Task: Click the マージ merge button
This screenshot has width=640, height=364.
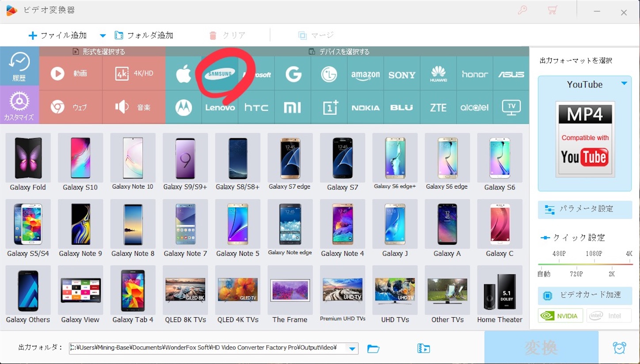Action: tap(316, 35)
